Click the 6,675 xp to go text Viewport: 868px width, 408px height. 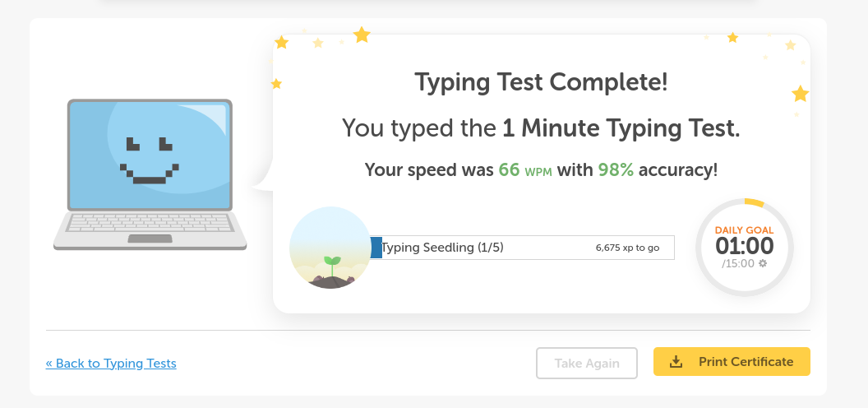[x=627, y=248]
